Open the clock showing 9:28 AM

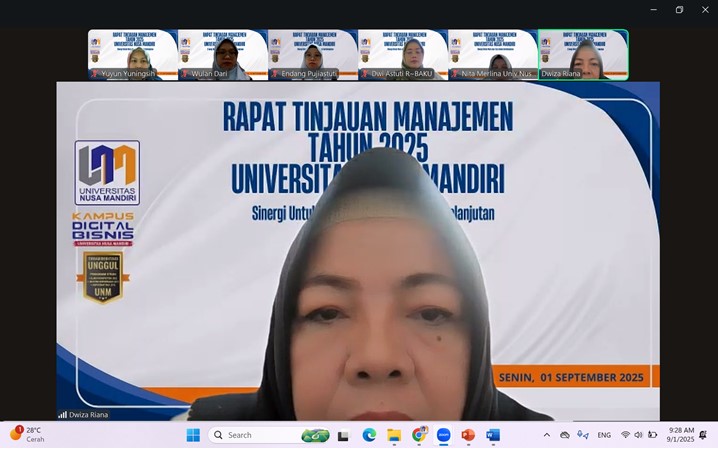(x=680, y=434)
